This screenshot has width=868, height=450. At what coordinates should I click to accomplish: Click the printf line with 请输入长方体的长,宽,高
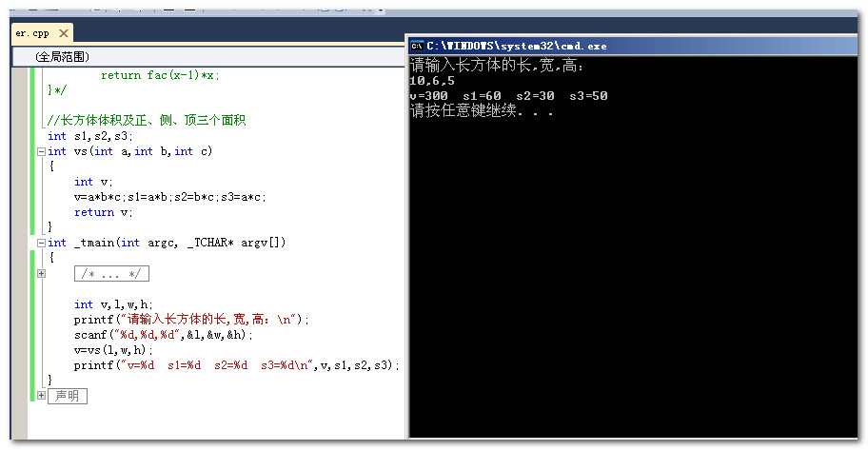click(191, 320)
